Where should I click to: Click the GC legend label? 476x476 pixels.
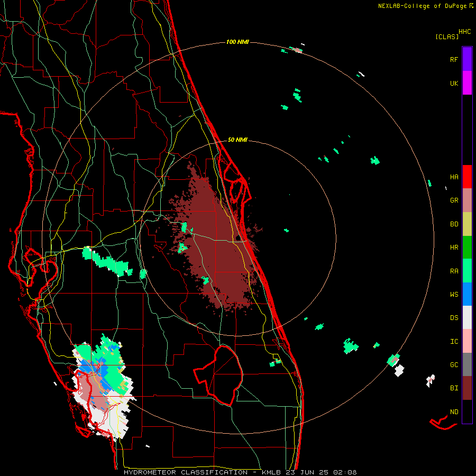[454, 365]
